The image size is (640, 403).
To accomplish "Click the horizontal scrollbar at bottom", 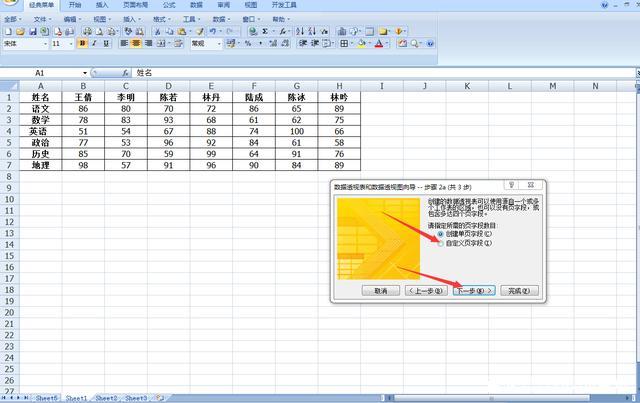I will pyautogui.click(x=491, y=398).
